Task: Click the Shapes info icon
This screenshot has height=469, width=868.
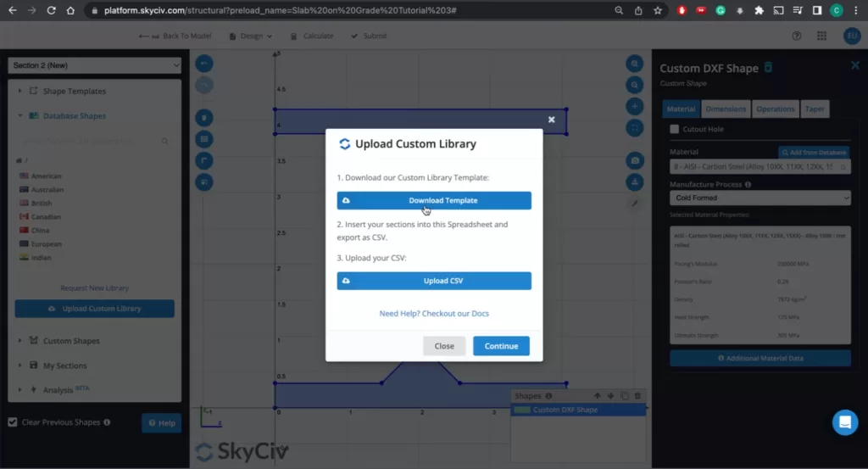Action: tap(548, 396)
